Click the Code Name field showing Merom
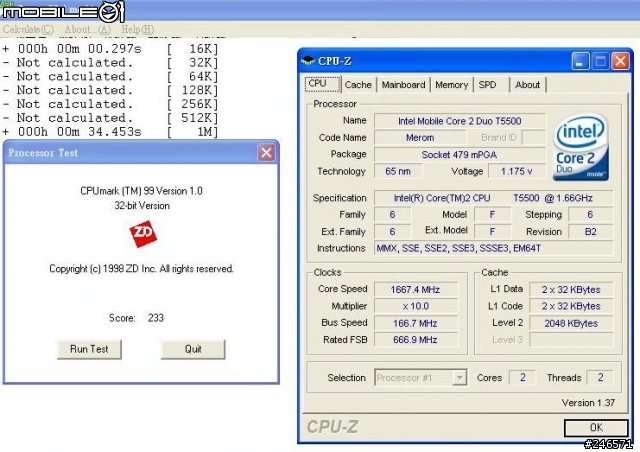 420,138
